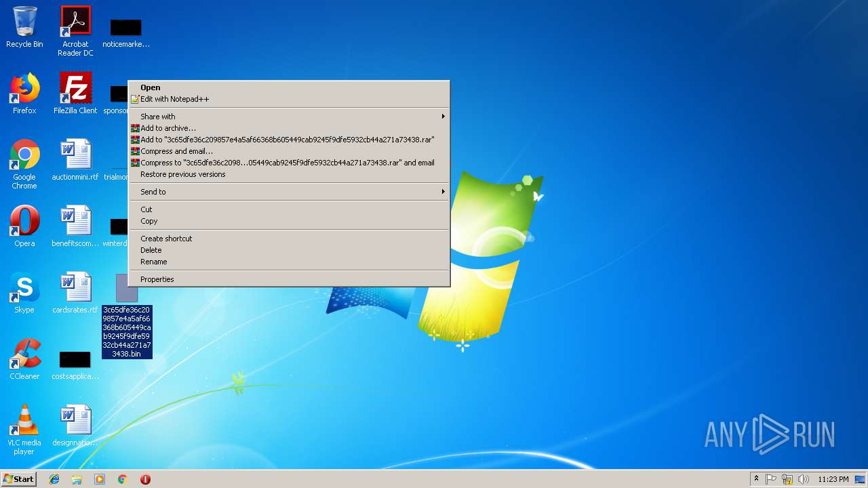Open volume speaker tray icon
The width and height of the screenshot is (868, 488).
(804, 479)
